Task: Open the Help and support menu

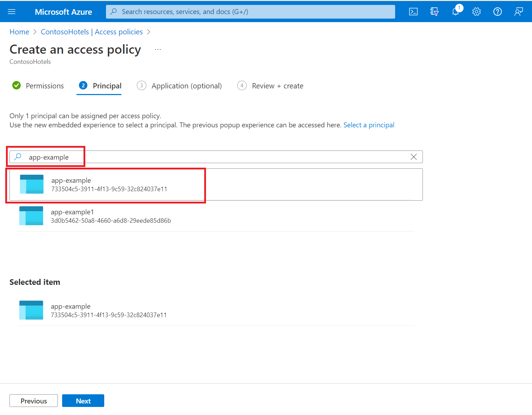Action: pos(497,12)
